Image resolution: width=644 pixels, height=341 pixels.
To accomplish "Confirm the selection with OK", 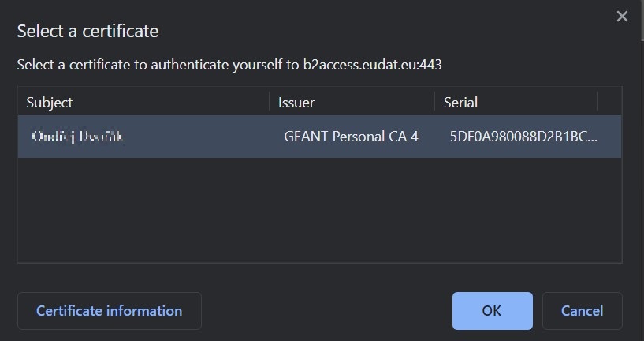I will 492,311.
